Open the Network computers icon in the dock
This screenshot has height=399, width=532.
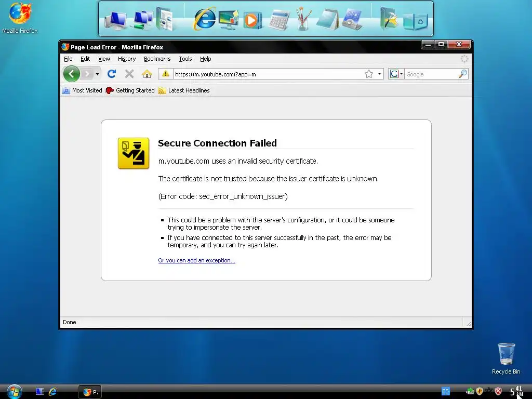point(142,20)
